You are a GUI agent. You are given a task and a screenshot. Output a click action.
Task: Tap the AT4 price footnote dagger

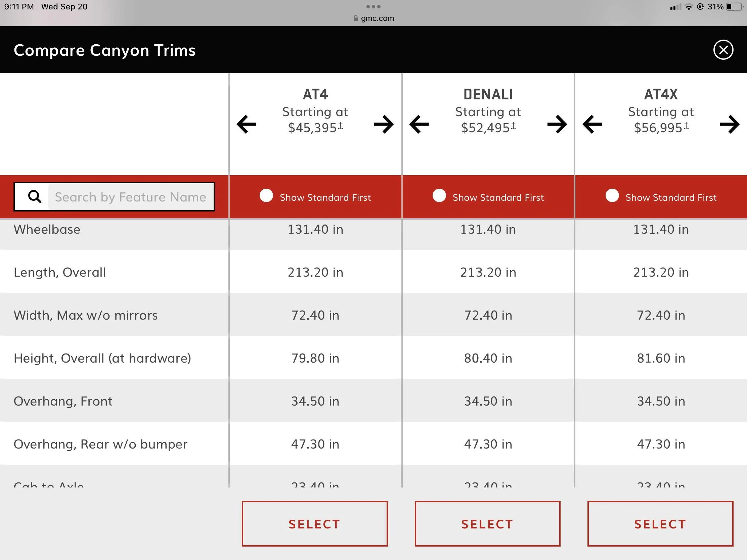point(341,126)
